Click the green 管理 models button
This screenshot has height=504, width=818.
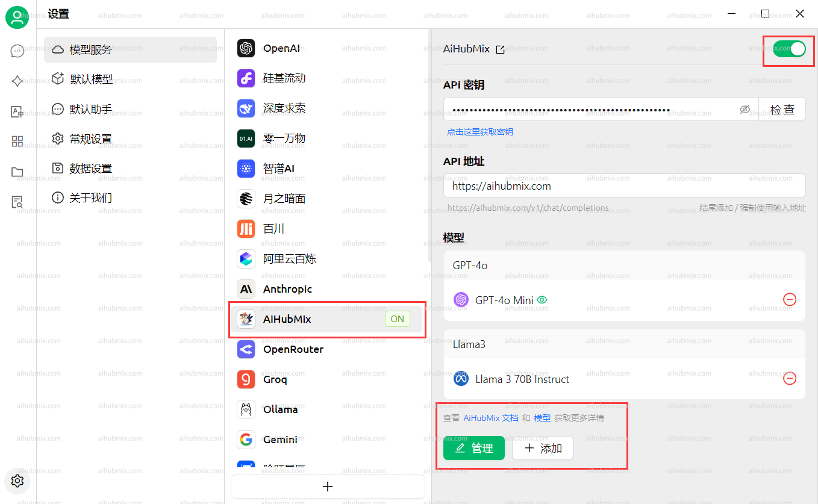pyautogui.click(x=473, y=448)
